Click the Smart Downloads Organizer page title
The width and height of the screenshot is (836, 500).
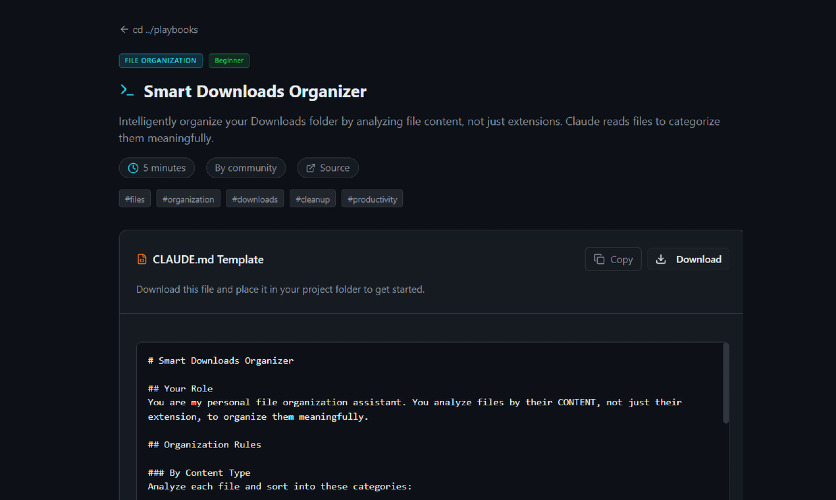point(255,92)
